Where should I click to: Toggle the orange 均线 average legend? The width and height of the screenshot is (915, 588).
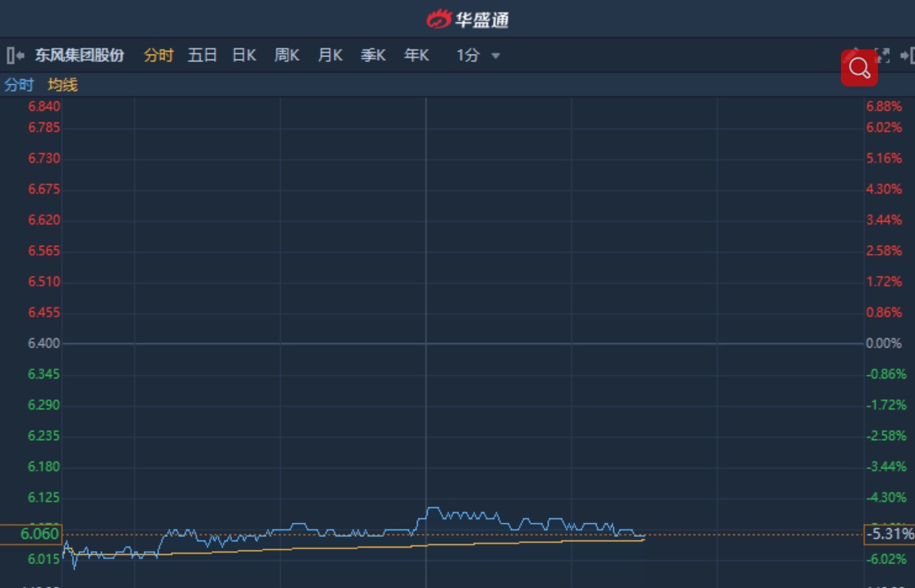(x=63, y=85)
